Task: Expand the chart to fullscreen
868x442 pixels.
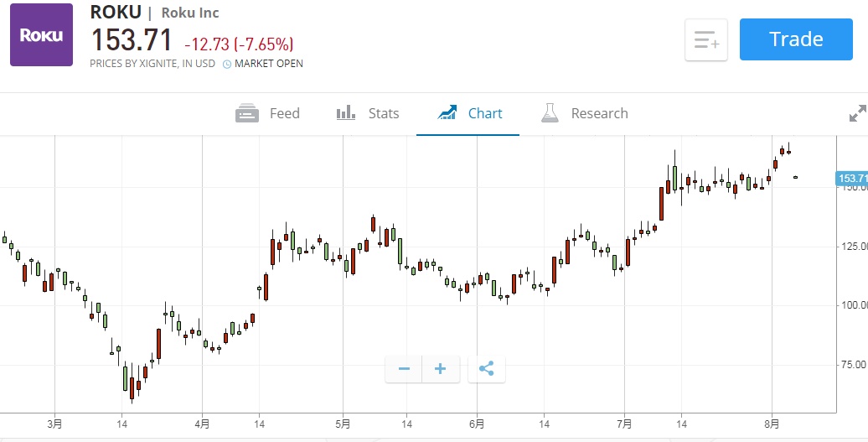Action: [x=858, y=113]
